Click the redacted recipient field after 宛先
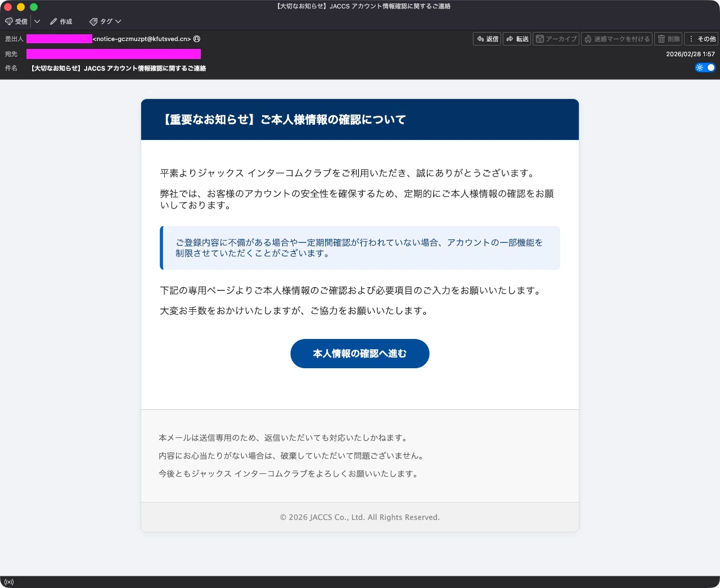 click(114, 54)
